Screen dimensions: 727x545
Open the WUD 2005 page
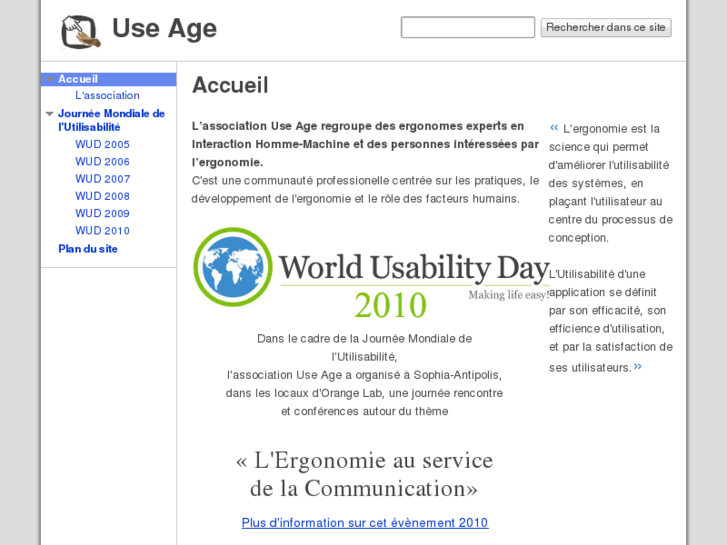[x=102, y=144]
